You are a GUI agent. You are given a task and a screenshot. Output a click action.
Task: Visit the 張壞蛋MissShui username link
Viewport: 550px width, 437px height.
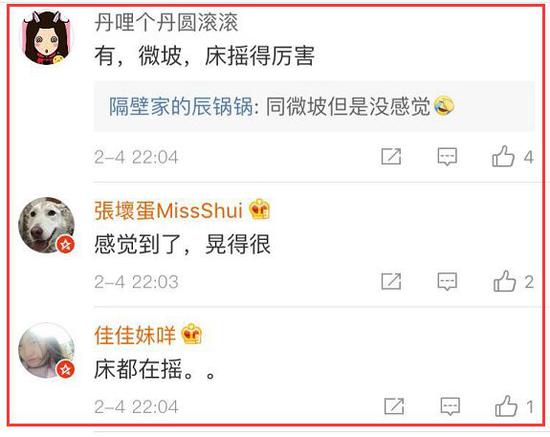[x=168, y=210]
